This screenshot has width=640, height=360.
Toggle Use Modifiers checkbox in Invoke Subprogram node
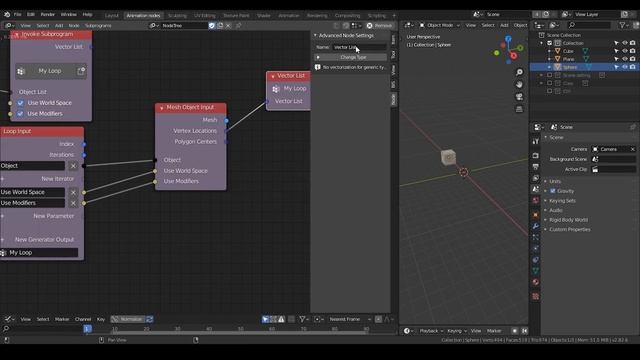click(x=20, y=113)
